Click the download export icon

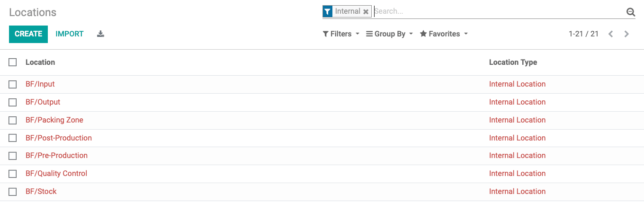point(100,34)
